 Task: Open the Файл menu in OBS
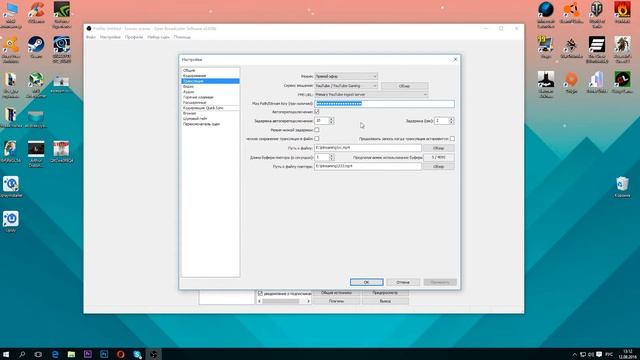91,37
